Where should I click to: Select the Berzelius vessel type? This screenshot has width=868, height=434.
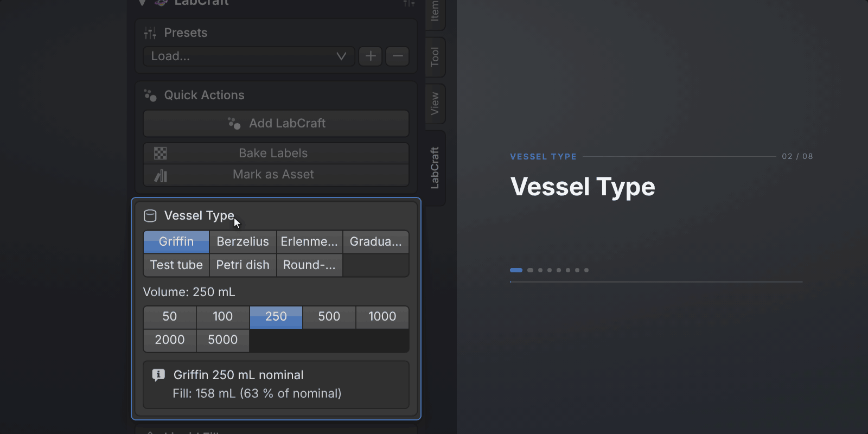[243, 242]
